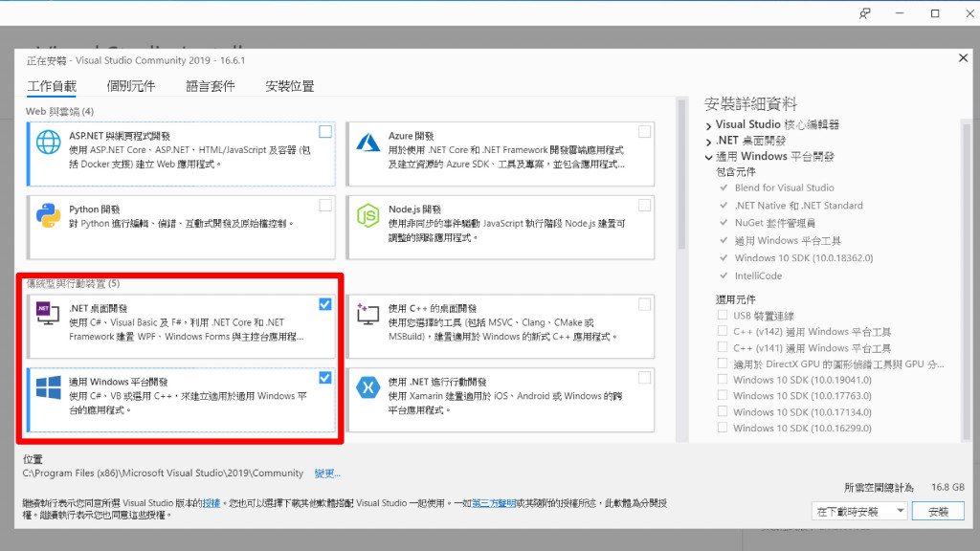The image size is (980, 551).
Task: Collapse the Universal Windows Platform details node
Action: tap(709, 158)
